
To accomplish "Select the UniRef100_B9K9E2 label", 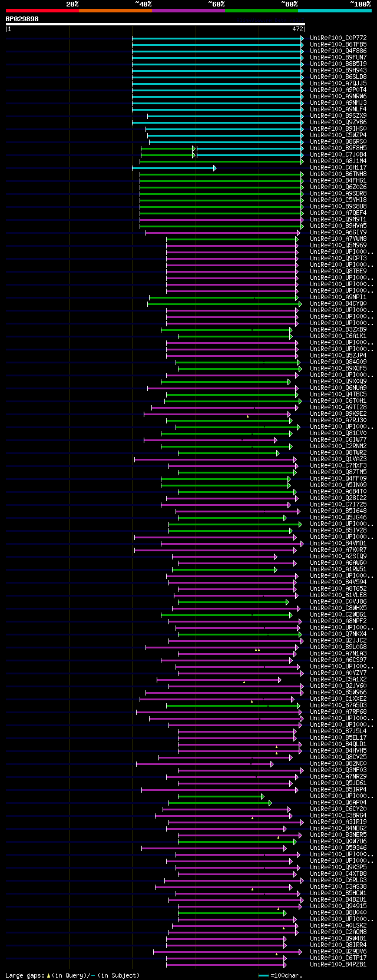I will point(338,413).
